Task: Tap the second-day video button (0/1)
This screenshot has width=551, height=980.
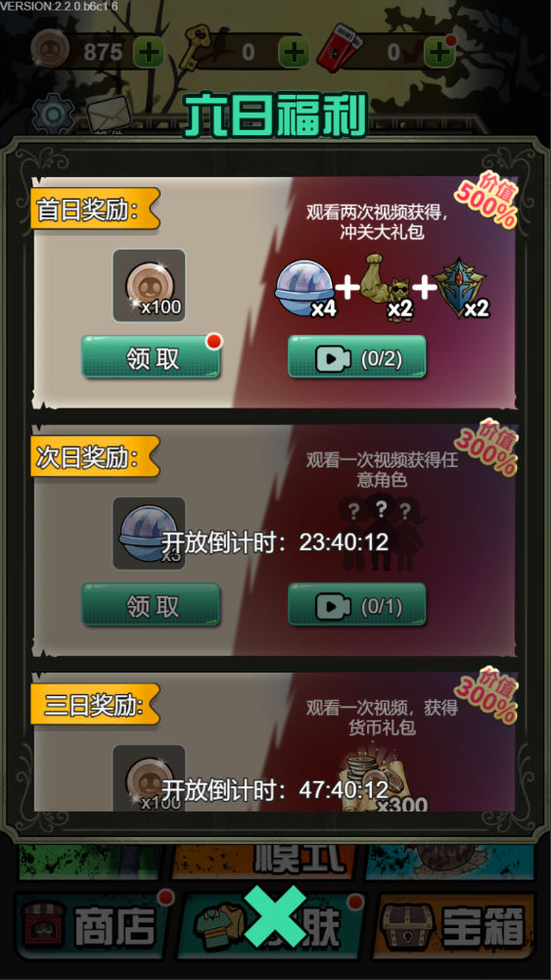Action: pos(356,605)
